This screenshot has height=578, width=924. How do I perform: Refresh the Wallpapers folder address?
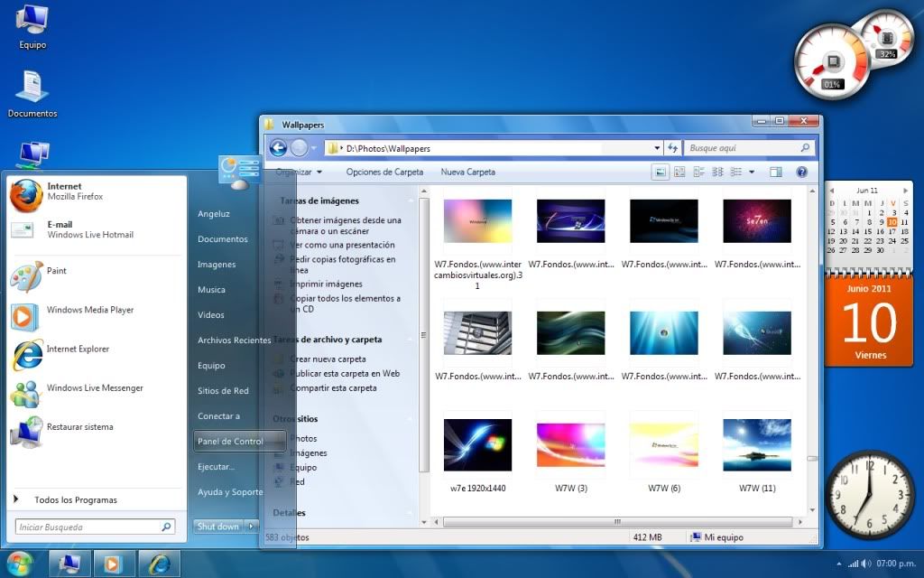[672, 148]
